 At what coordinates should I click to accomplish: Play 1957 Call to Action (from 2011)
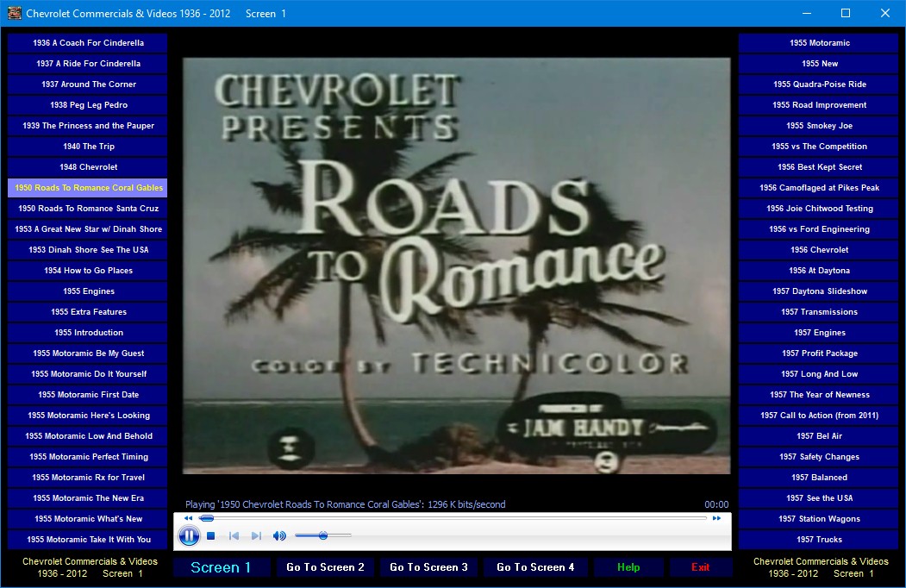(x=819, y=416)
